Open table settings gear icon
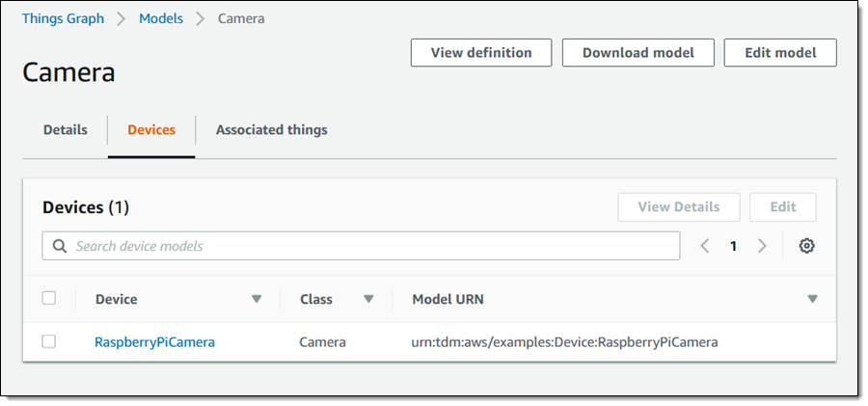The width and height of the screenshot is (868, 406). click(806, 246)
